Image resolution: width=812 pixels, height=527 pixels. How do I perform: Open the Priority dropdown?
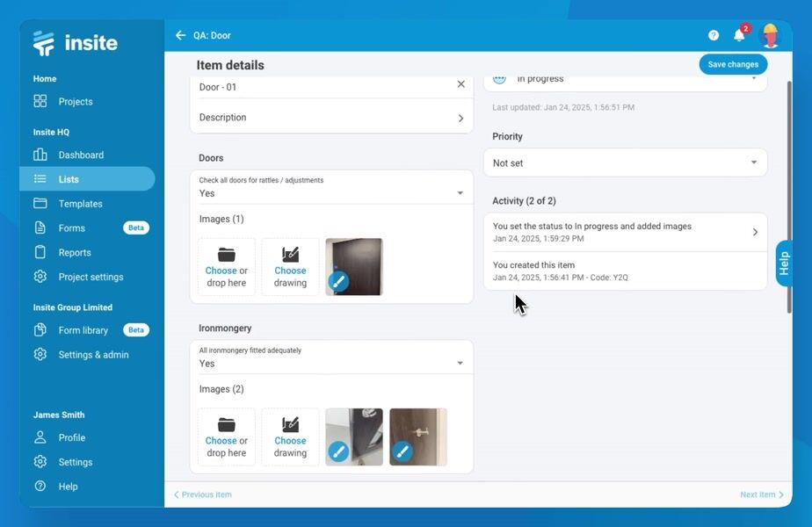tap(625, 162)
